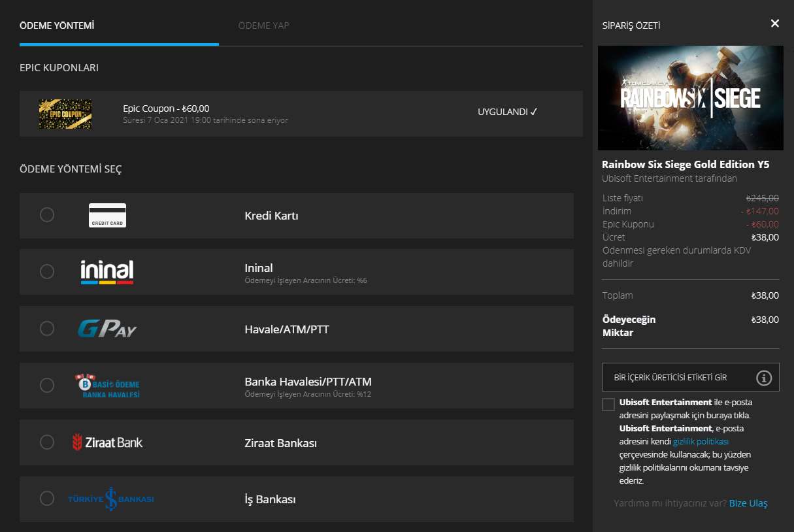The width and height of the screenshot is (794, 532).
Task: Close the order summary panel
Action: (x=775, y=24)
